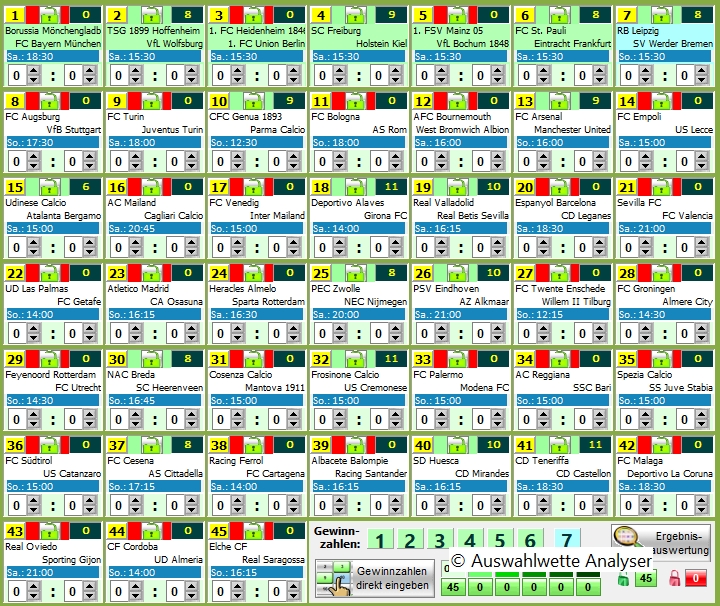The image size is (720, 606).
Task: Click the padlock icon on match 6 FC St. Pauli
Action: tap(559, 16)
